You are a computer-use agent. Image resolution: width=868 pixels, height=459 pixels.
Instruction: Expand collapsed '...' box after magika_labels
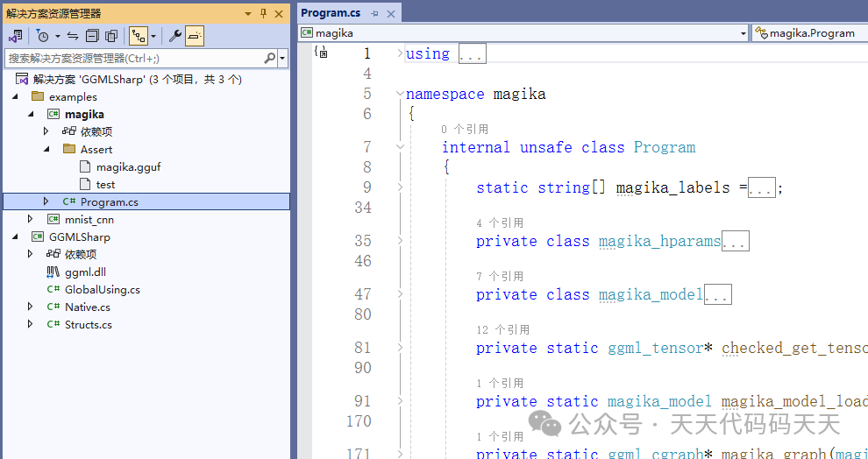point(762,188)
